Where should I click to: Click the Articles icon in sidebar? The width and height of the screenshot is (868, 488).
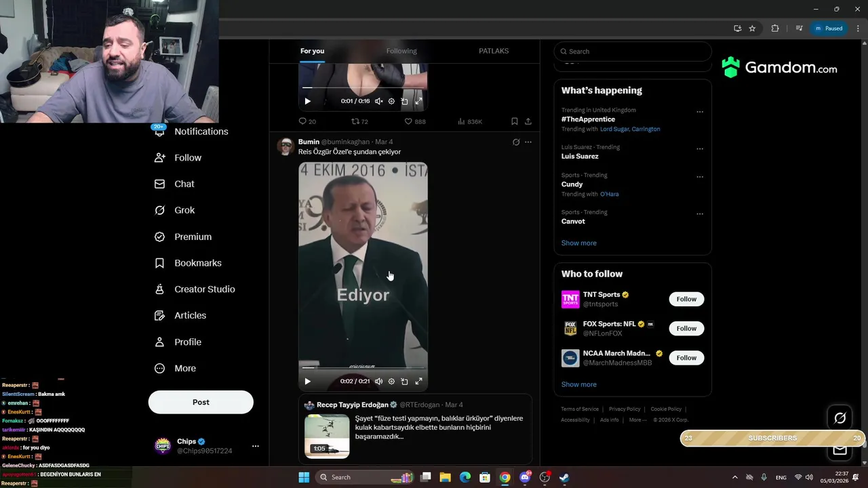pyautogui.click(x=159, y=316)
